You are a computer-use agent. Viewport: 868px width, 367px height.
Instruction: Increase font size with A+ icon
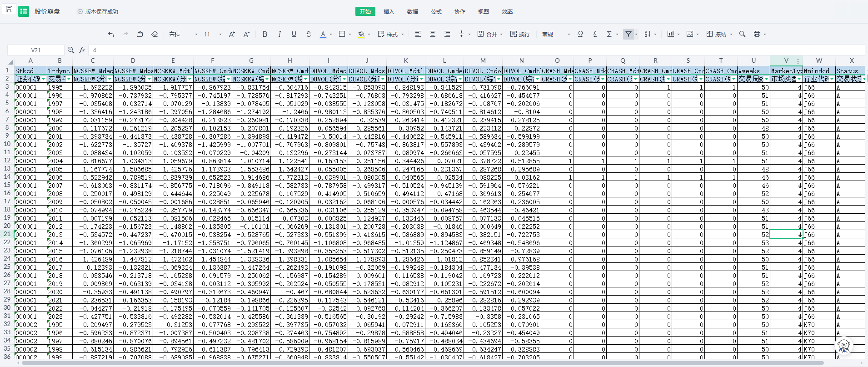pos(232,34)
